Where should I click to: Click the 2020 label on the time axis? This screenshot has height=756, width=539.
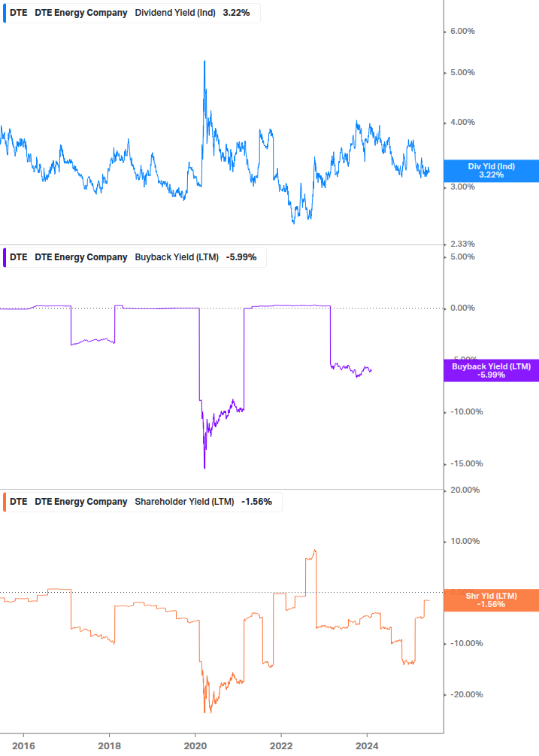point(195,746)
